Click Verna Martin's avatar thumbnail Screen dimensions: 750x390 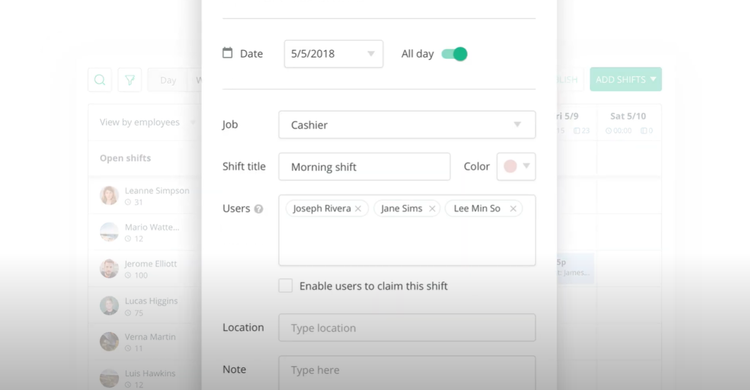coord(109,342)
